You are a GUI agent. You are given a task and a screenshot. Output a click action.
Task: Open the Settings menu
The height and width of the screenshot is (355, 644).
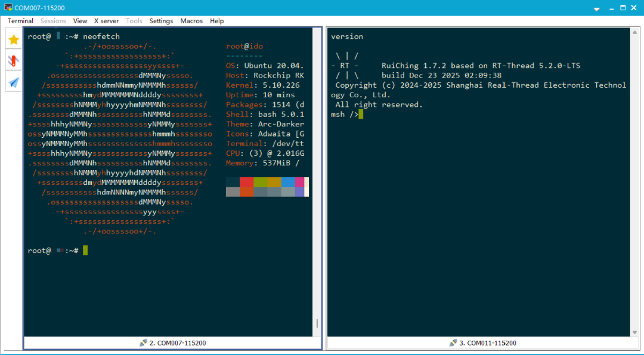[161, 21]
